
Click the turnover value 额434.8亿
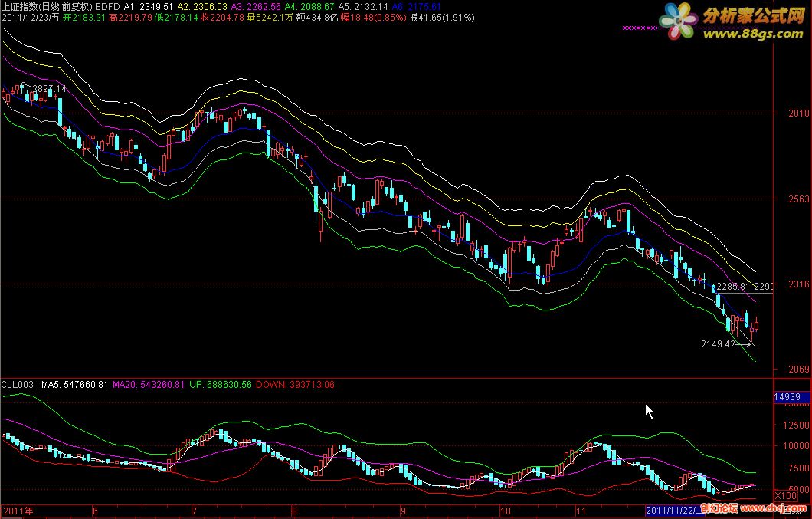tap(317, 18)
